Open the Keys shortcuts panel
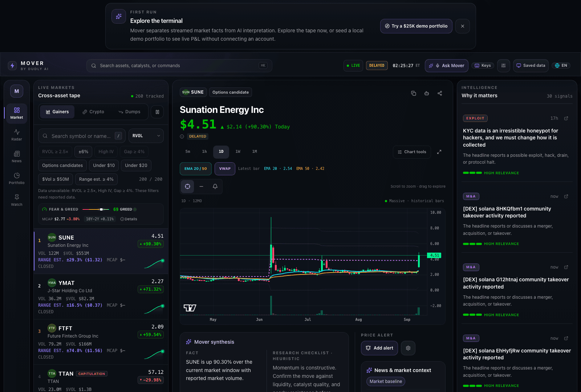Screen dimensions: 581x392 [483, 66]
